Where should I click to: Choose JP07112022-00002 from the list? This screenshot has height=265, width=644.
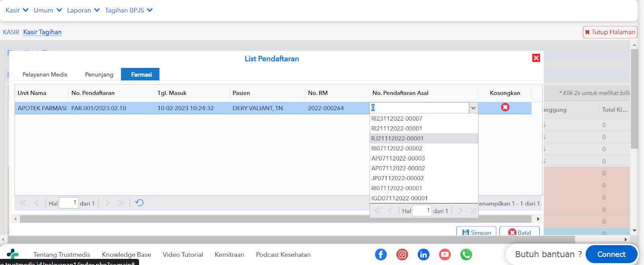(424, 178)
